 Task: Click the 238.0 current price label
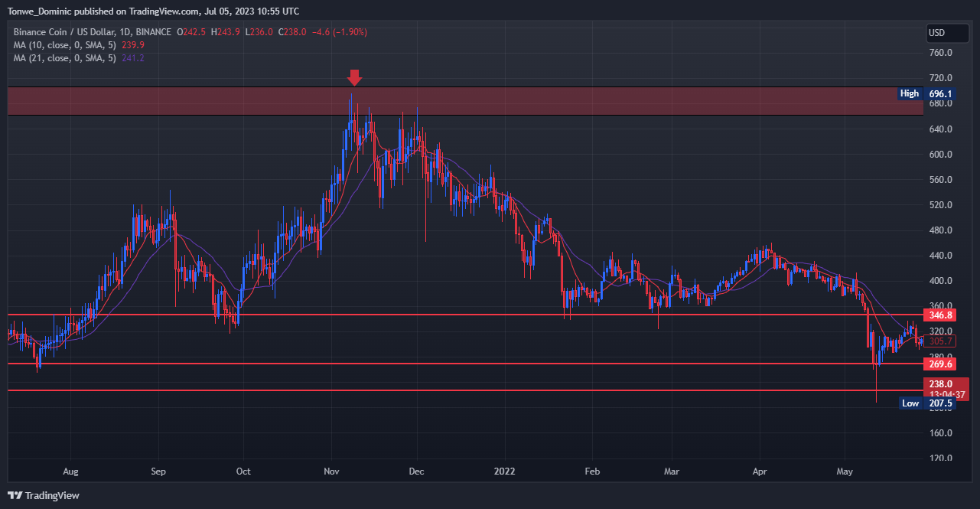940,383
